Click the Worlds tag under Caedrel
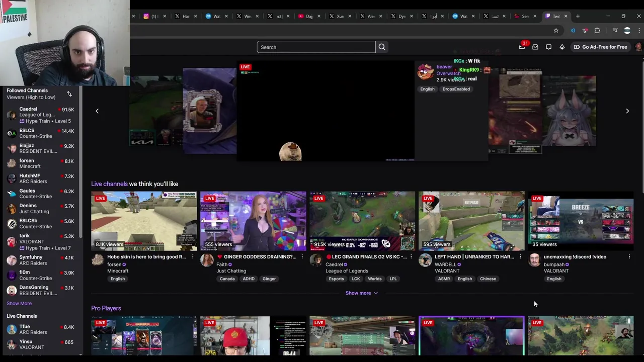This screenshot has width=644, height=362. click(x=375, y=279)
